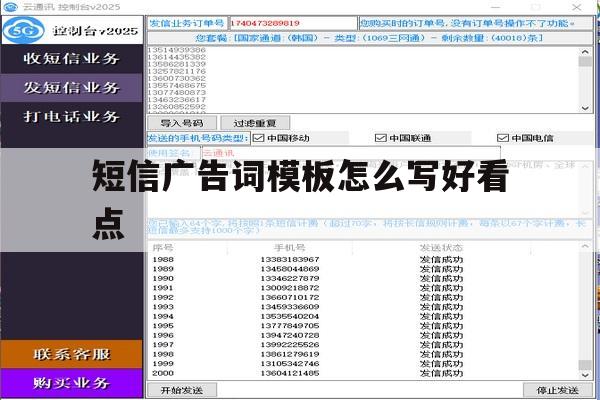Viewport: 600px width, 400px height.
Task: Click the 手机号 column header
Action: (290, 248)
